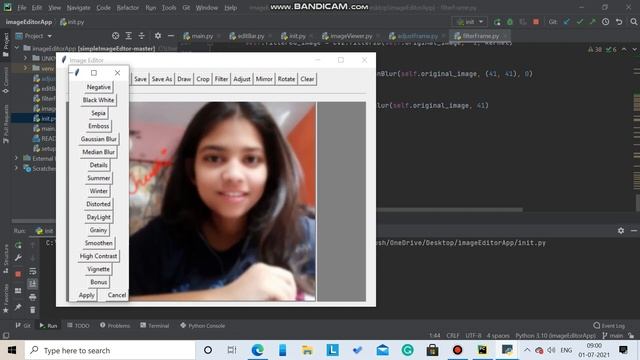Screen dimensions: 640x360
Task: Open the run configuration dropdown
Action: point(470,22)
